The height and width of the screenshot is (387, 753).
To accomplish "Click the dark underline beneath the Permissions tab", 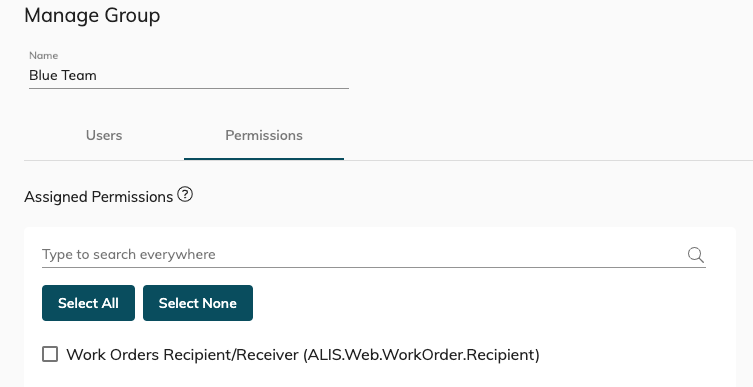I will pos(264,159).
